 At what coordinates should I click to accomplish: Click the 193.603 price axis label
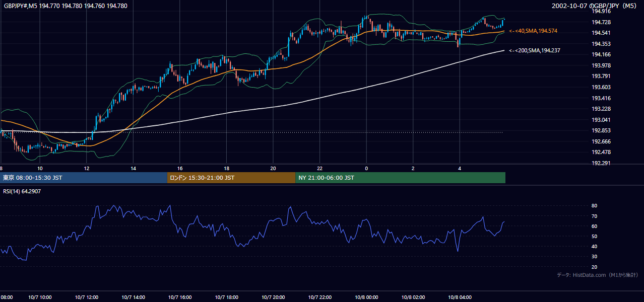tap(601, 87)
